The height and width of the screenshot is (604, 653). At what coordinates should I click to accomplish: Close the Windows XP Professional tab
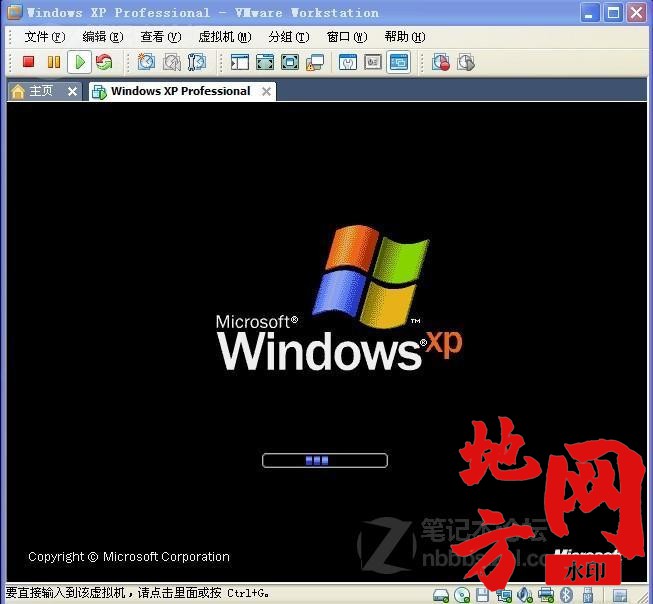coord(266,91)
